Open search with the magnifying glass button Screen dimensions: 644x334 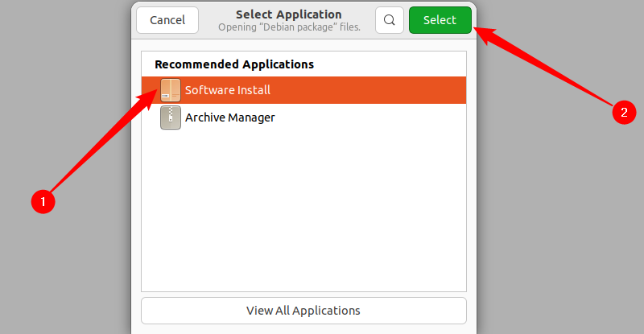(390, 20)
